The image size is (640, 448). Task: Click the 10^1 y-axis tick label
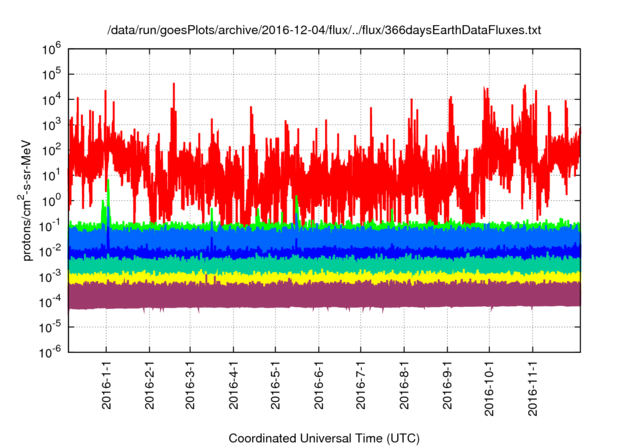(51, 175)
